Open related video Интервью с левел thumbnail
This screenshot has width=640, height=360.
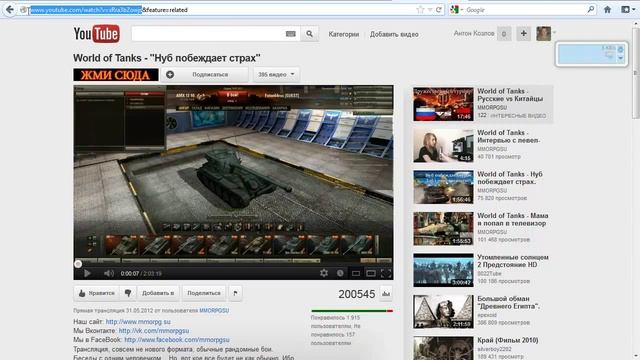point(443,145)
